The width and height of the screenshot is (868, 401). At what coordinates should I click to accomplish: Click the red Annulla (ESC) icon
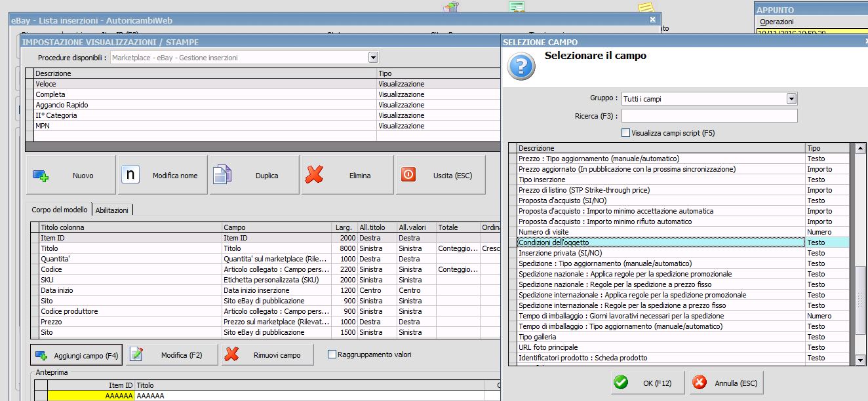pos(700,383)
